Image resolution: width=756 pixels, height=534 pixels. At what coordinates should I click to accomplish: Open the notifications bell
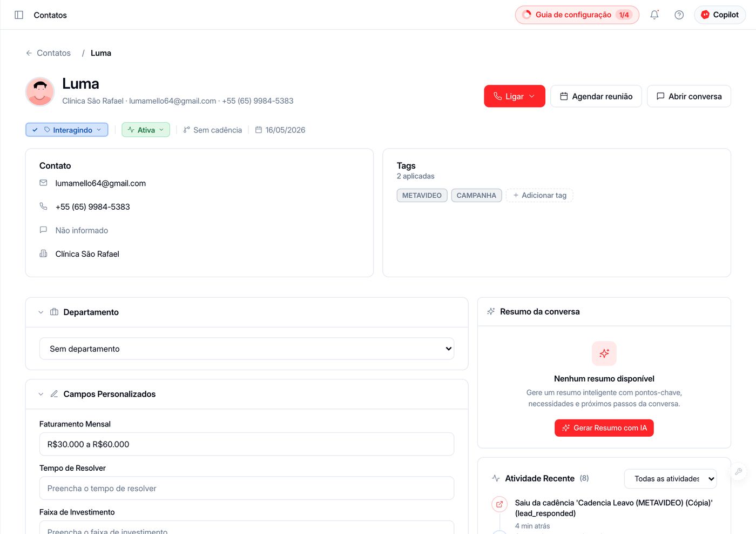[x=654, y=15]
